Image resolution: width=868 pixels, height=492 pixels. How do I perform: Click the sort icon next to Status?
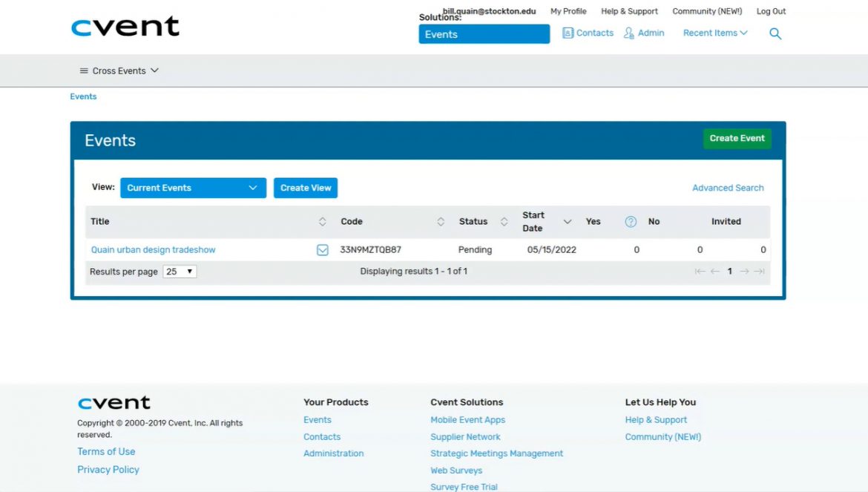(x=504, y=221)
